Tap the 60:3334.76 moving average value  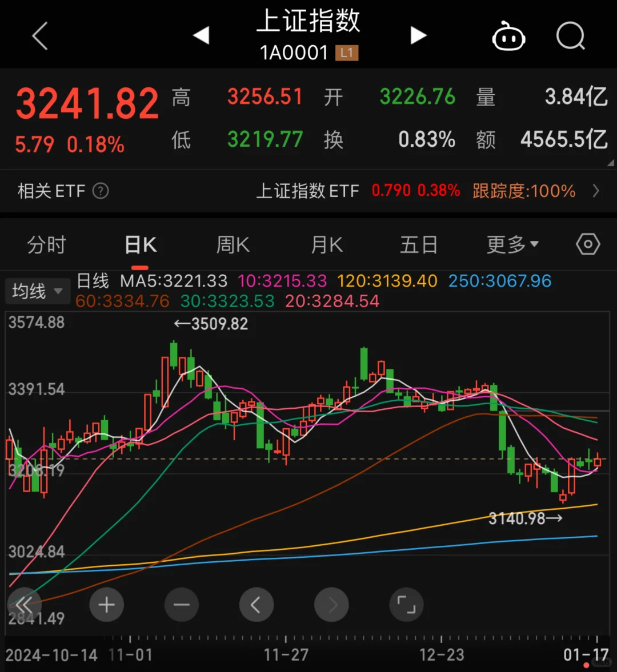point(123,301)
